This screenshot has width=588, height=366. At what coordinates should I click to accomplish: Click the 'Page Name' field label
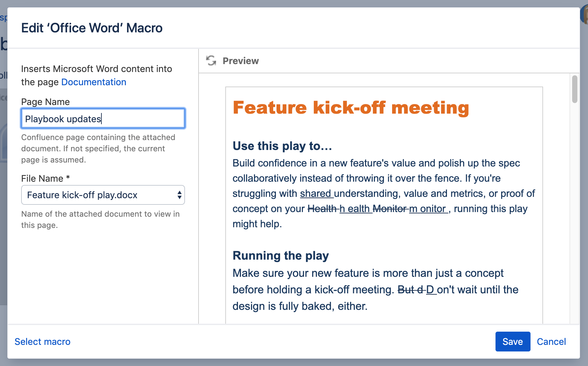pos(46,102)
